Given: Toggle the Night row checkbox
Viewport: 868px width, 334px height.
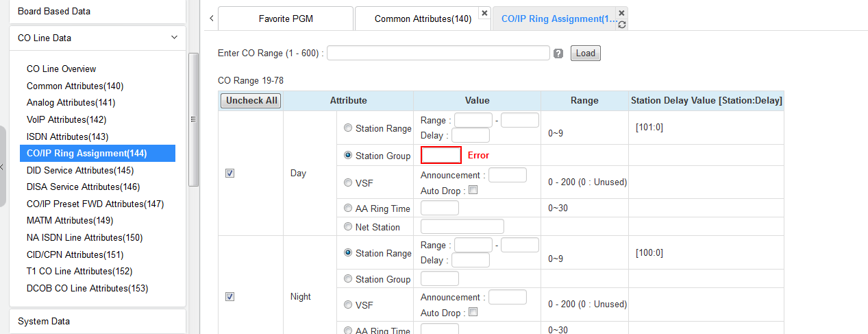Looking at the screenshot, I should (230, 297).
